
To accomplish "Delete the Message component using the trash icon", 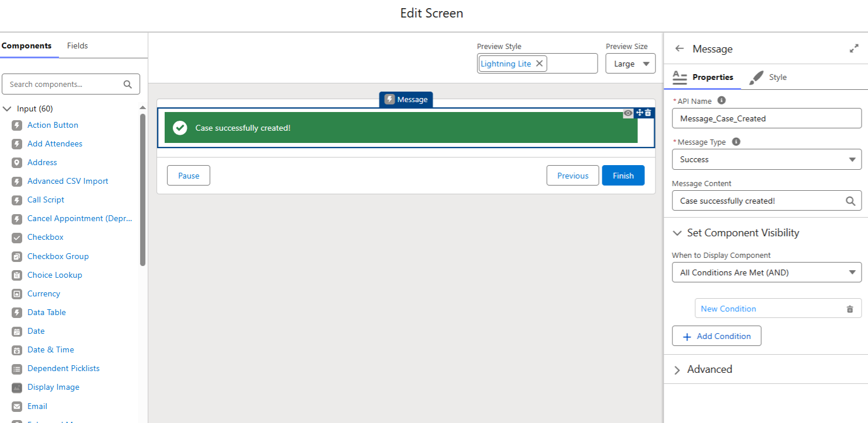I will pos(648,113).
